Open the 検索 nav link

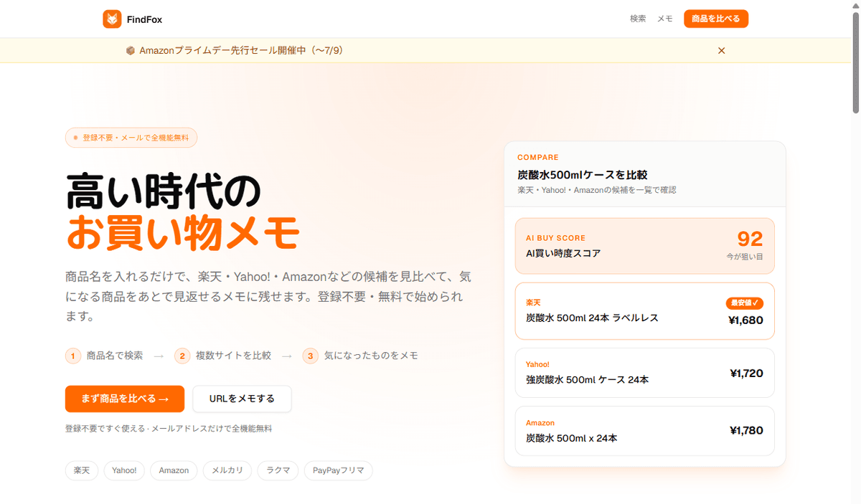coord(638,19)
